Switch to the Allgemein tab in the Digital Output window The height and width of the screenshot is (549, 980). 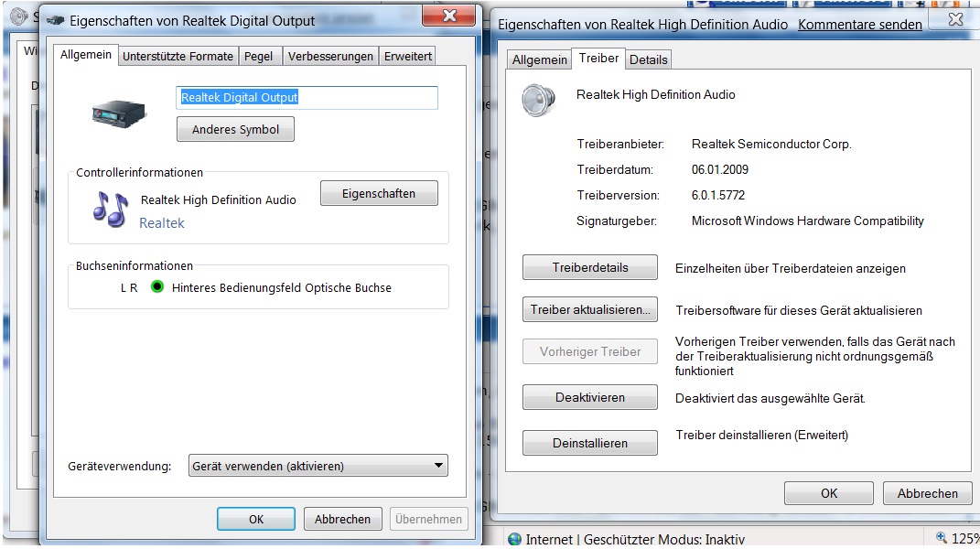86,55
